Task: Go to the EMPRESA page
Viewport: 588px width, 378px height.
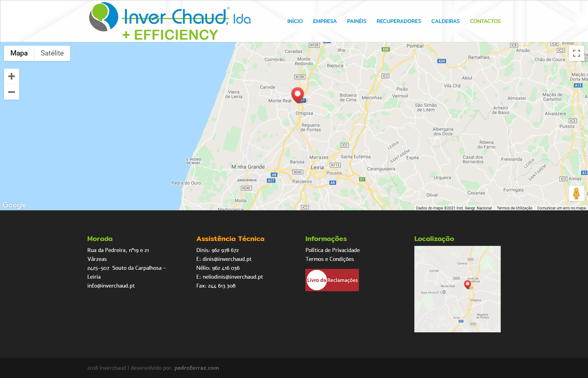Action: pyautogui.click(x=325, y=21)
